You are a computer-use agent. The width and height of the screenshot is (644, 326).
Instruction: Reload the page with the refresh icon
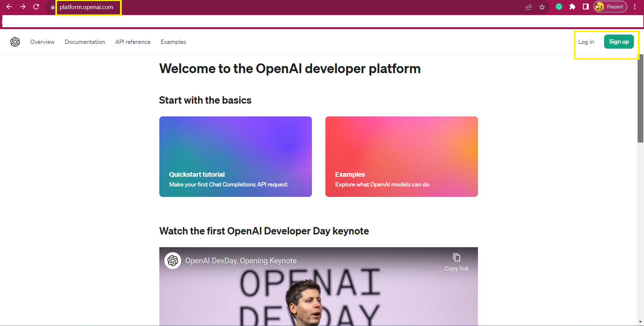tap(36, 7)
